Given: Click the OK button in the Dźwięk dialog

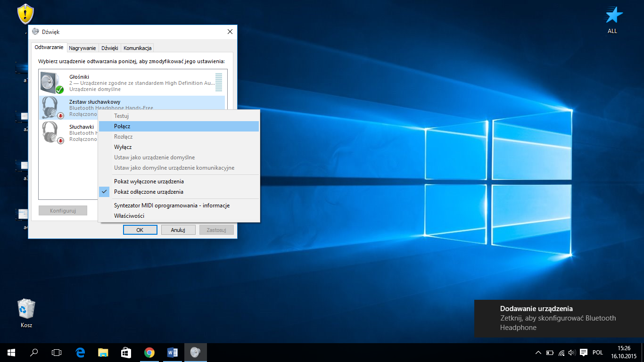Looking at the screenshot, I should click(x=140, y=230).
